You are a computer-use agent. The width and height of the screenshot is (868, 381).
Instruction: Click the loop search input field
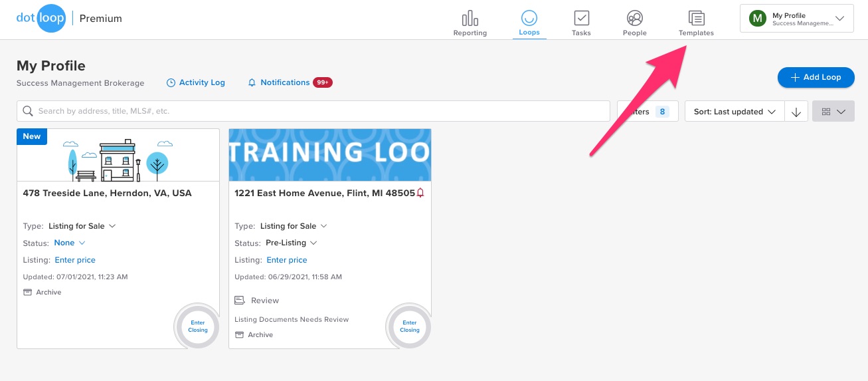tap(313, 111)
